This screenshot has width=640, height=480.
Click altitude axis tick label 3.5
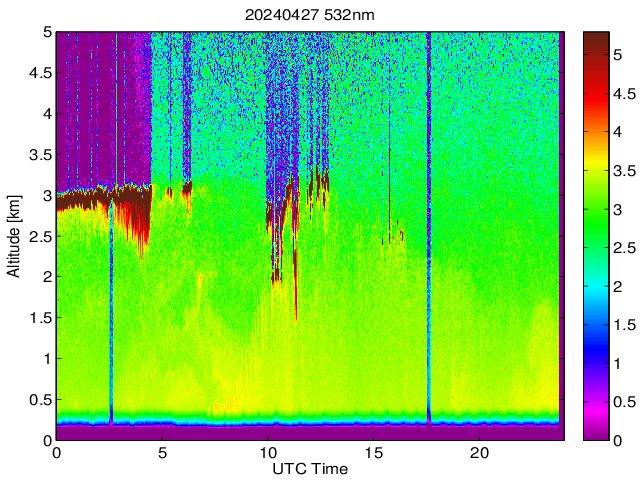[x=40, y=154]
